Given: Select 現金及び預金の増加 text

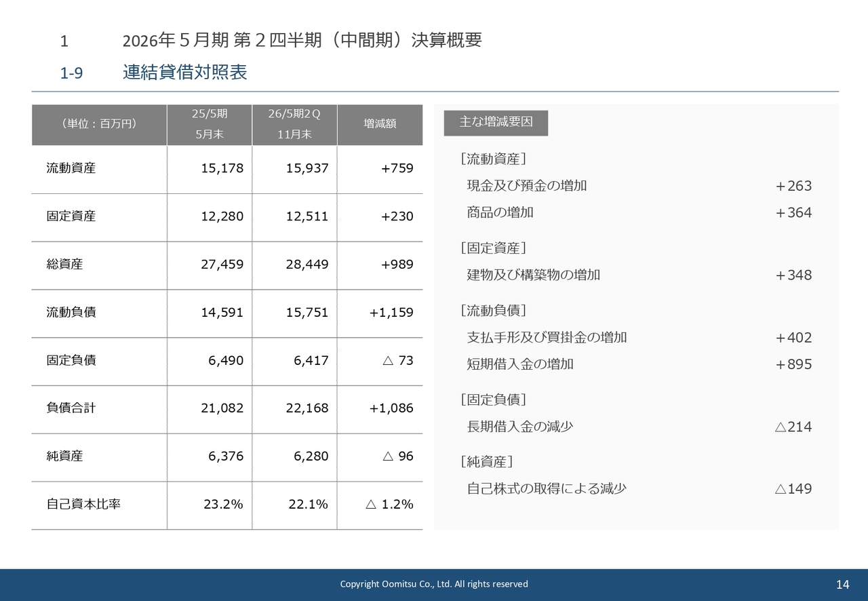Looking at the screenshot, I should [527, 186].
